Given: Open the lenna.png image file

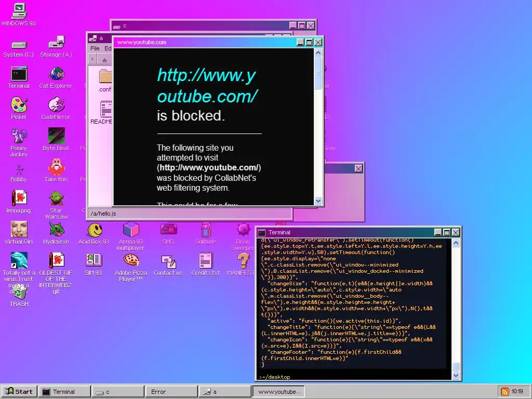Looking at the screenshot, I should click(x=19, y=202).
